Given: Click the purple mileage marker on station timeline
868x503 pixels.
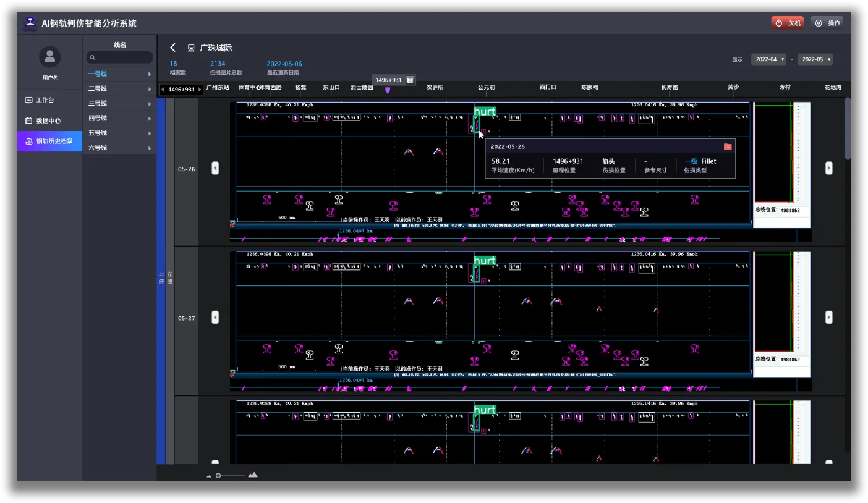Looking at the screenshot, I should pyautogui.click(x=388, y=90).
